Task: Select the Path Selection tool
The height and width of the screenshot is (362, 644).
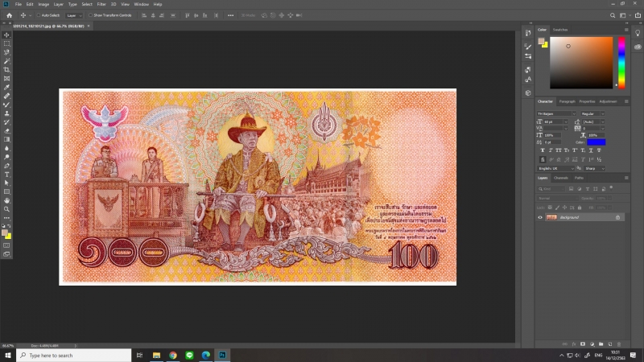Action: [x=6, y=183]
